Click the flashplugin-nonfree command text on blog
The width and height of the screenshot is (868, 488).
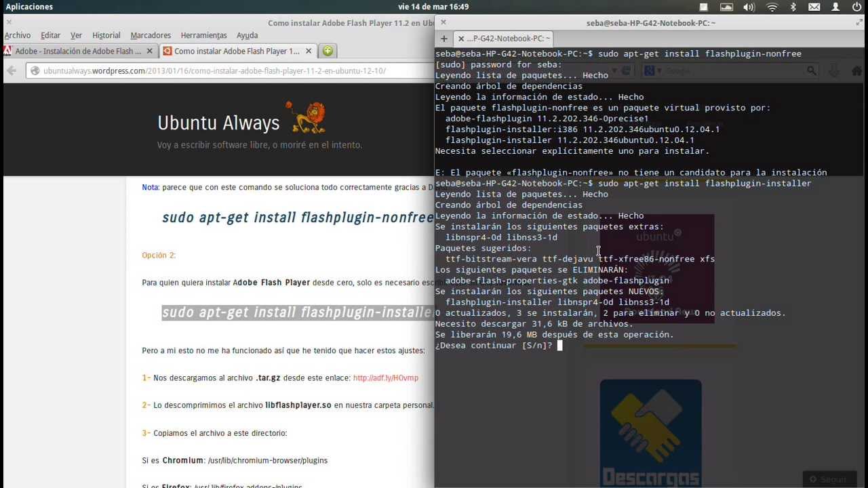(x=298, y=218)
